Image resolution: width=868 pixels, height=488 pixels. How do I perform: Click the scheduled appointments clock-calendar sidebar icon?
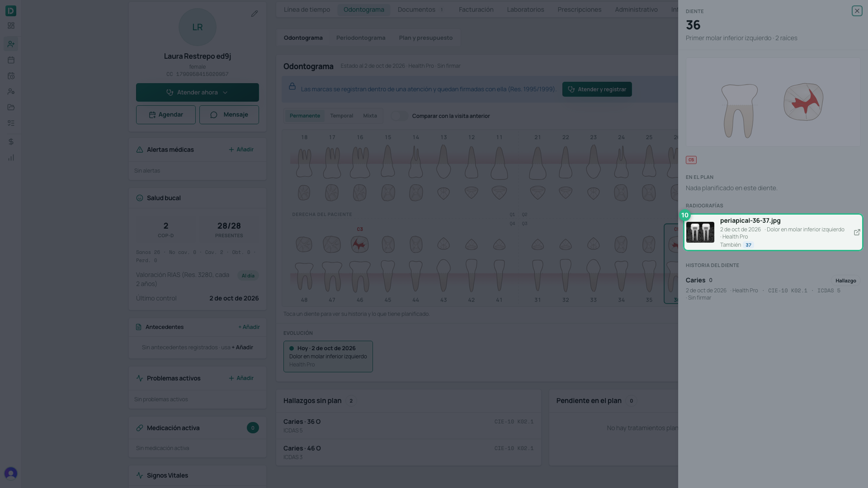tap(11, 76)
